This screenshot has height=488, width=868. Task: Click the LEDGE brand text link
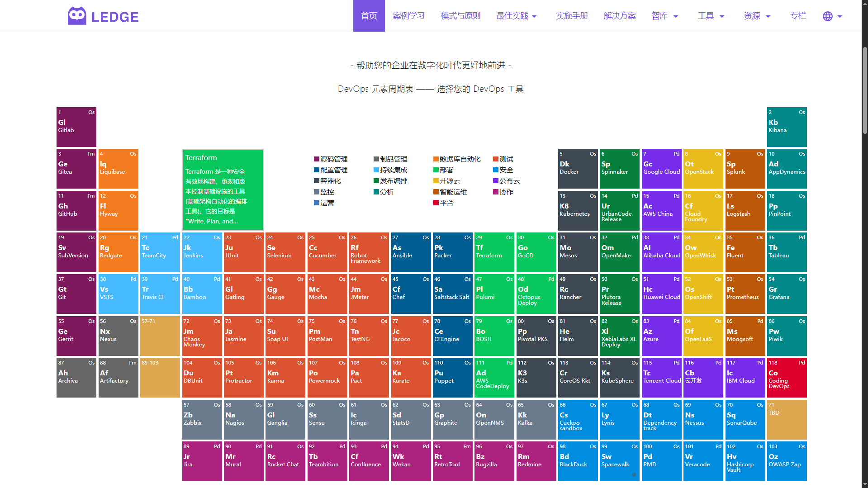[115, 17]
